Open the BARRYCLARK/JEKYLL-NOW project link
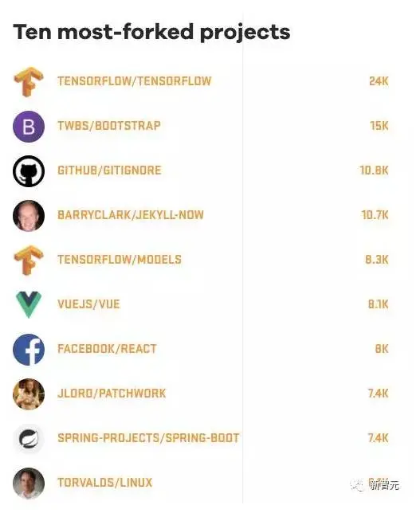 tap(131, 215)
